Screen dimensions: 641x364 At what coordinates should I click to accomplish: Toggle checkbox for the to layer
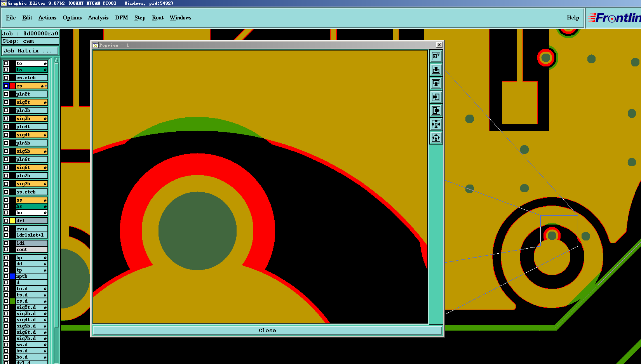[6, 63]
